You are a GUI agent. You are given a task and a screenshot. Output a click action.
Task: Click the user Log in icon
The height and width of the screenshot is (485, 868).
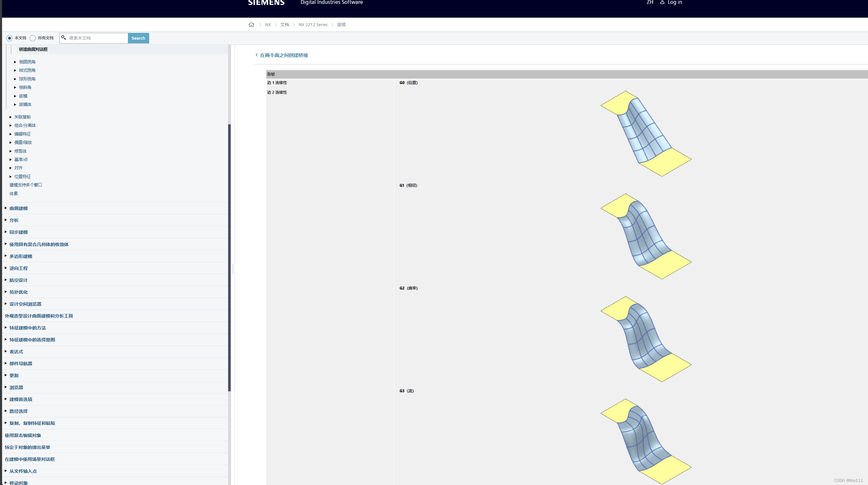(662, 2)
